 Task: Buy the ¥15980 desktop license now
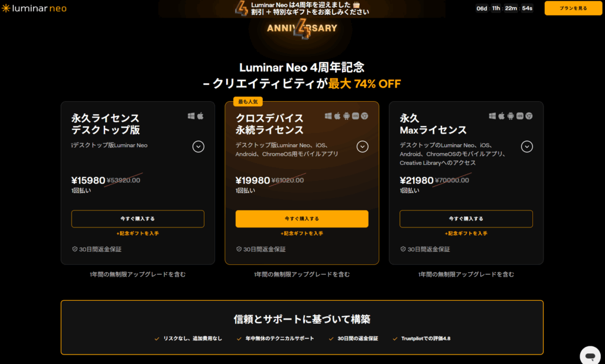(x=138, y=219)
